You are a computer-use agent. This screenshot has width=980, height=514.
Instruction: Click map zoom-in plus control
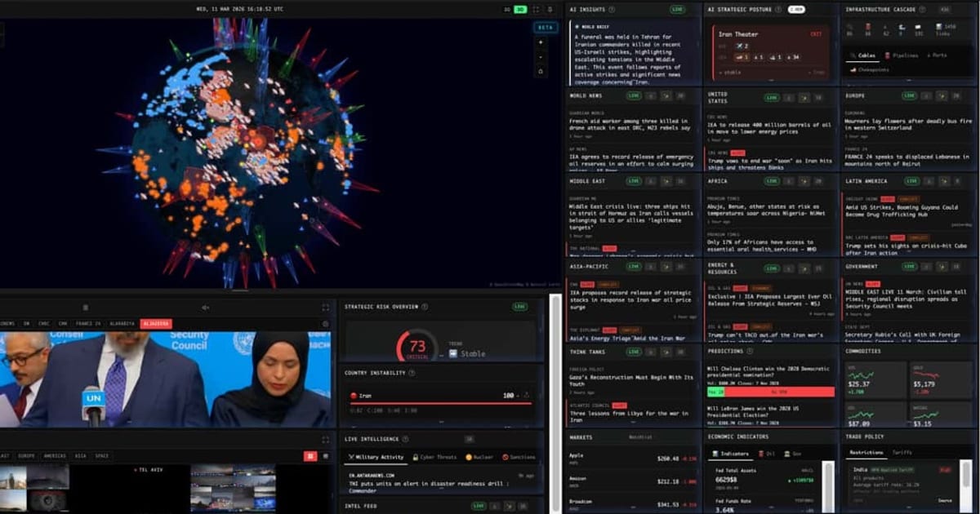pos(540,41)
